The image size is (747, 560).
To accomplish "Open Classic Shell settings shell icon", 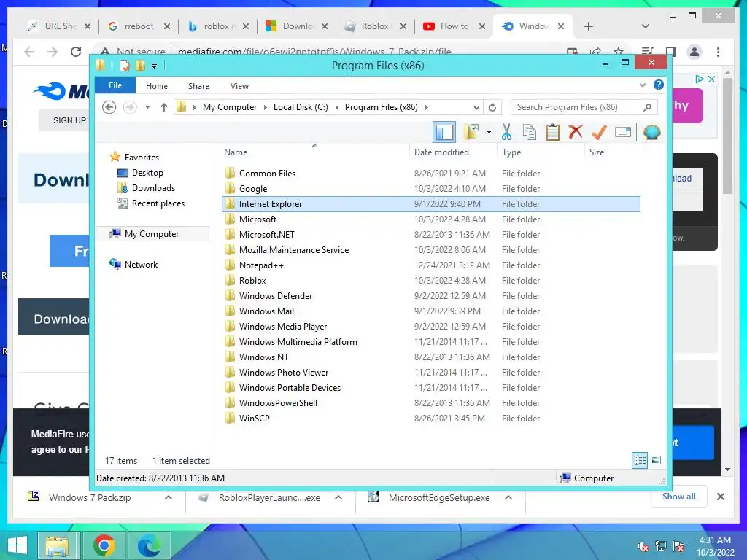I will coord(651,132).
